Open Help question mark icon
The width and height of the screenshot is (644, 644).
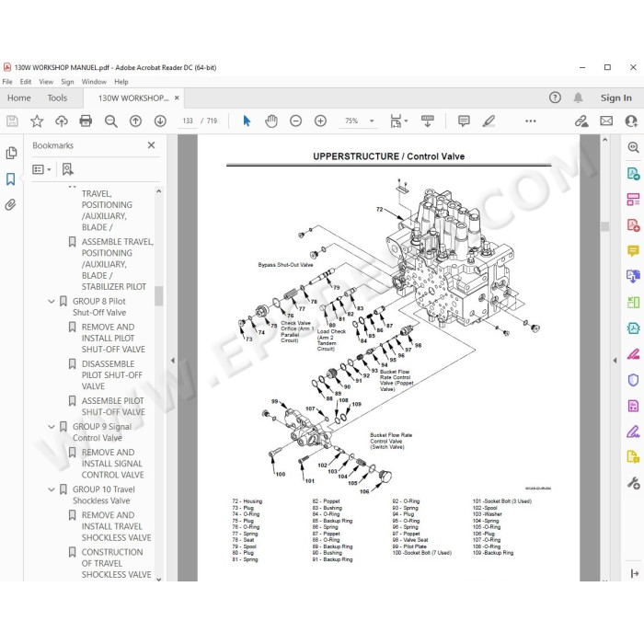(x=555, y=98)
